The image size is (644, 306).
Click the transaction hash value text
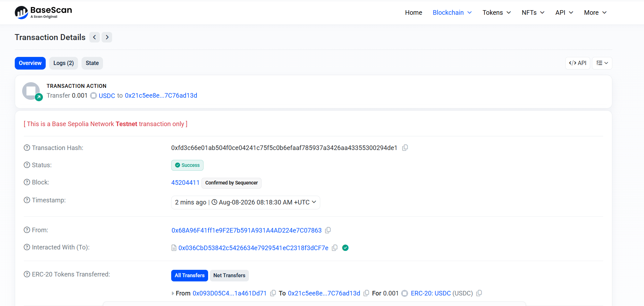click(284, 148)
